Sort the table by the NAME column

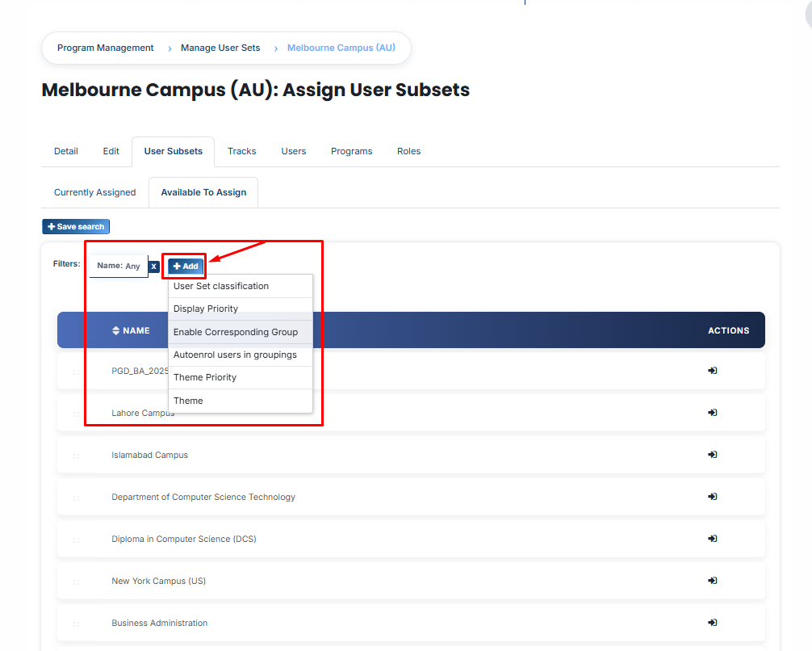pyautogui.click(x=131, y=330)
